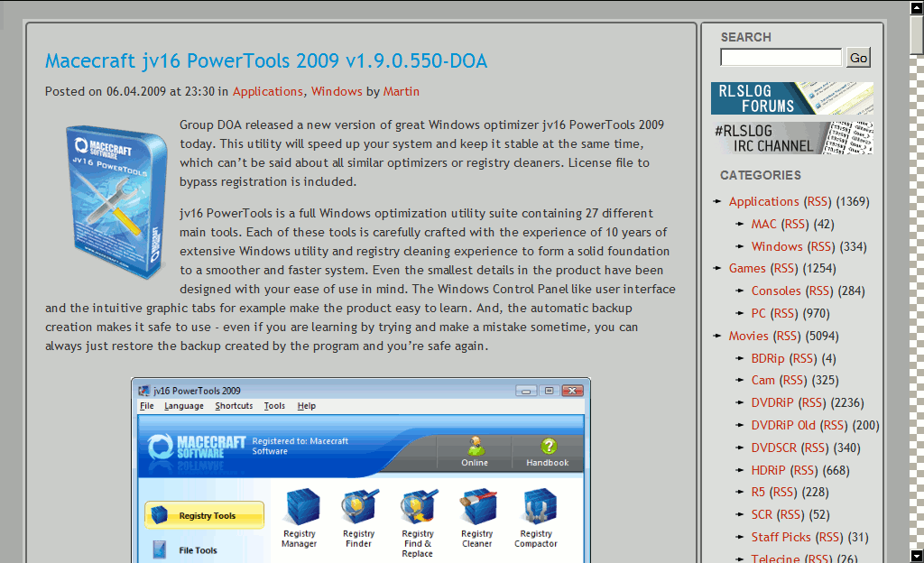924x563 pixels.
Task: Open the #RLSLOG IRC Channel banner
Action: pyautogui.click(x=792, y=138)
